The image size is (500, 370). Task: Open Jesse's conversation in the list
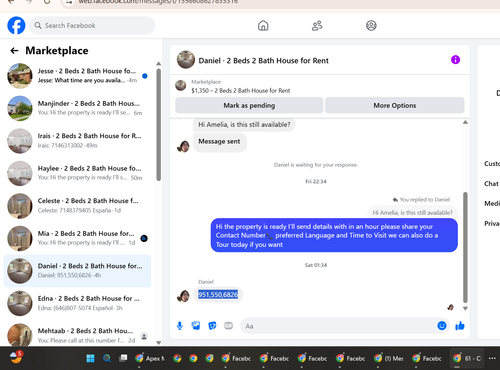(77, 76)
